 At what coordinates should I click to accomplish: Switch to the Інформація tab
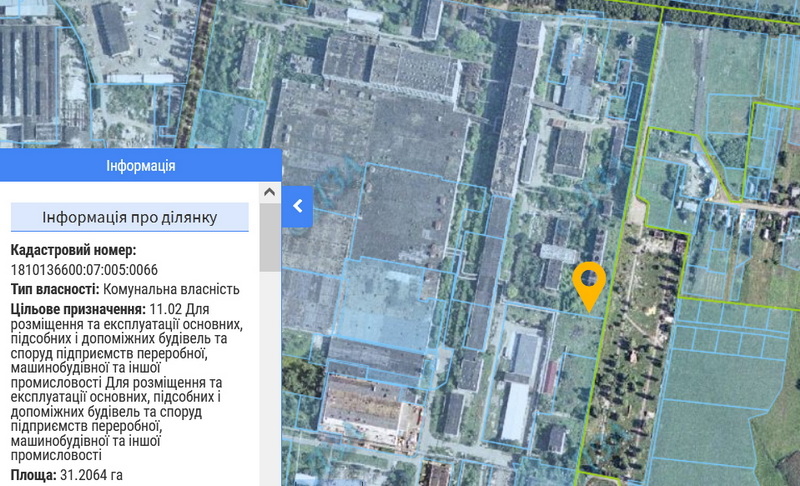pos(140,165)
